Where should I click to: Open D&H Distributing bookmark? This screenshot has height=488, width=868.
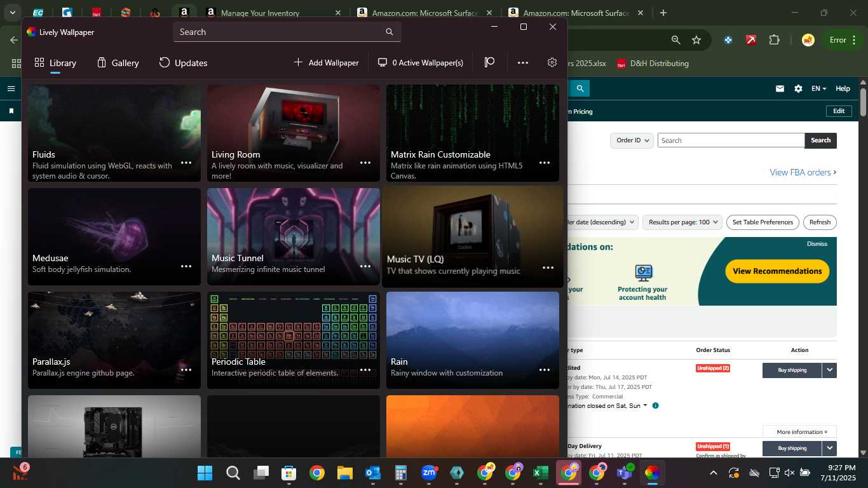652,64
